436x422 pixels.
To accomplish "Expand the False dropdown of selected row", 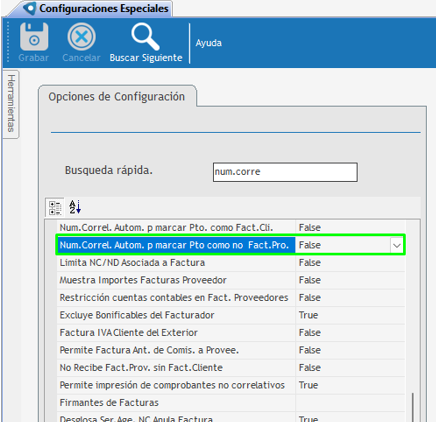I will [x=396, y=246].
